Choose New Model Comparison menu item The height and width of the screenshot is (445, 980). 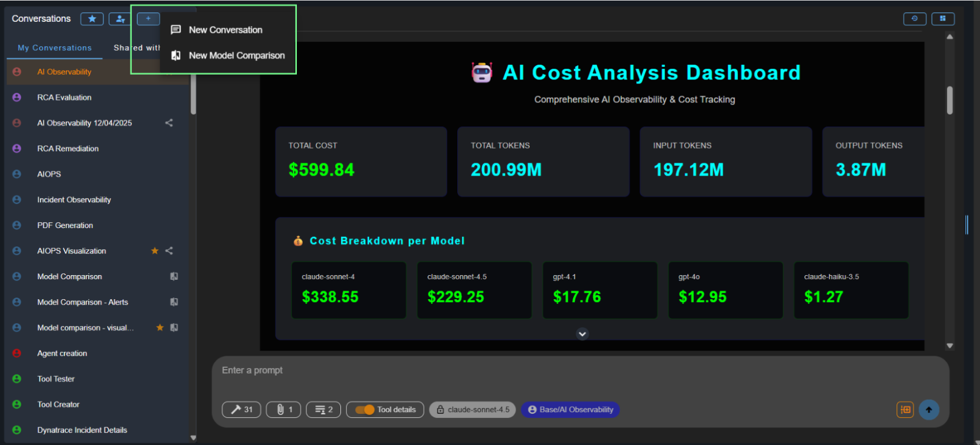236,55
